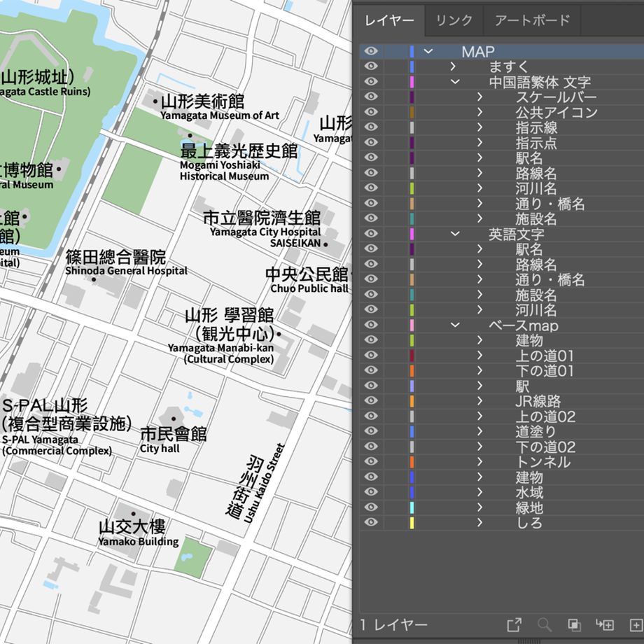Open the リンク tab
Screen dimensions: 644x644
454,20
